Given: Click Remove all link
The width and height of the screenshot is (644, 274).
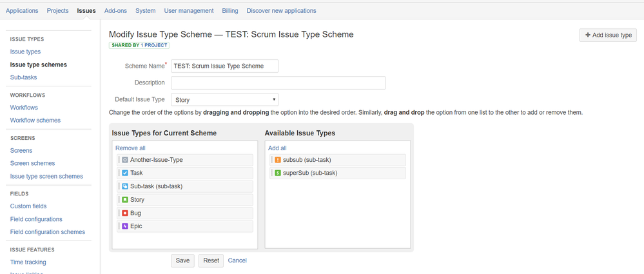Looking at the screenshot, I should (130, 148).
